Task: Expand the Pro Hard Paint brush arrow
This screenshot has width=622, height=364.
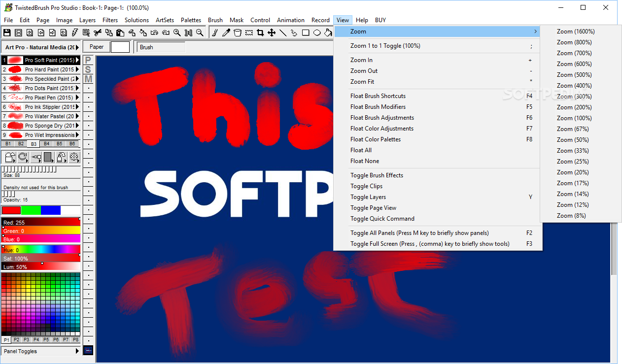Action: 77,69
